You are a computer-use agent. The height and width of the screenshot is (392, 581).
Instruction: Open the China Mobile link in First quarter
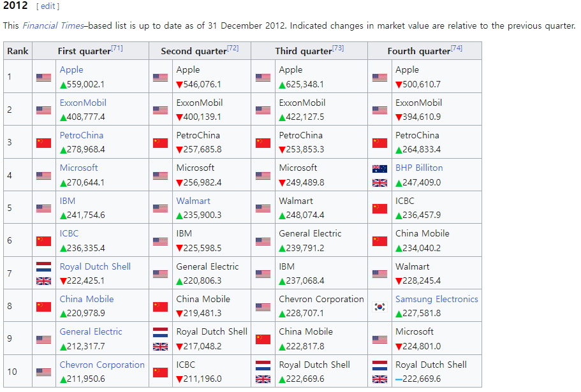(87, 299)
